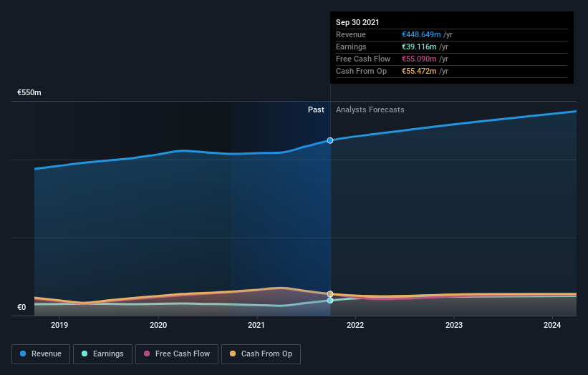
Task: Click the €0 y-axis label
Action: (x=21, y=307)
